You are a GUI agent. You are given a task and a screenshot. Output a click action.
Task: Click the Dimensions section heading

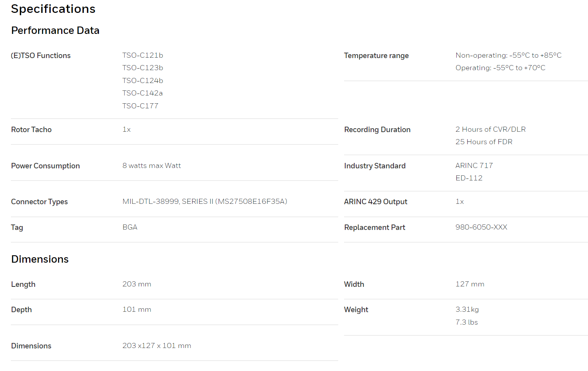point(40,259)
